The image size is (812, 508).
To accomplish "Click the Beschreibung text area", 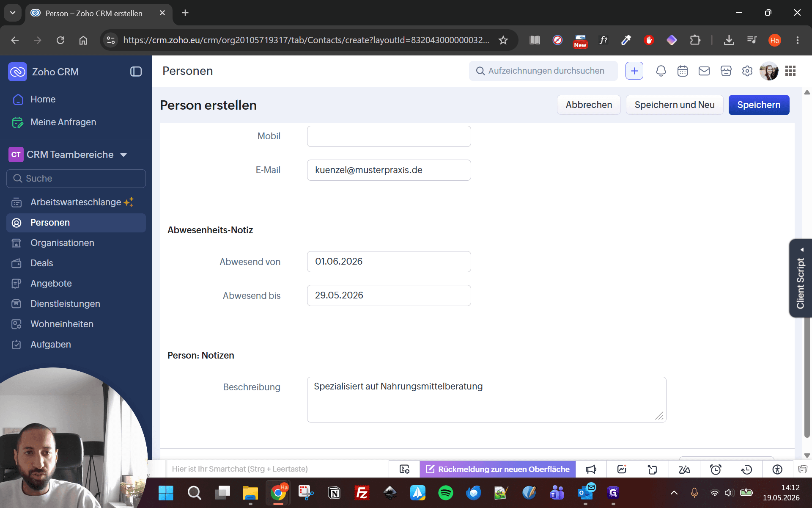I will tap(486, 400).
